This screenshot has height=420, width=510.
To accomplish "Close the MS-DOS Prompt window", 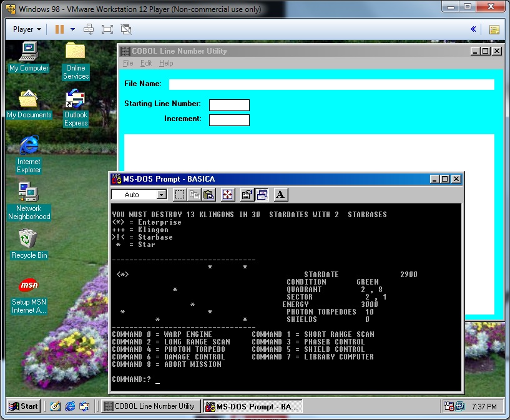I will pos(456,179).
